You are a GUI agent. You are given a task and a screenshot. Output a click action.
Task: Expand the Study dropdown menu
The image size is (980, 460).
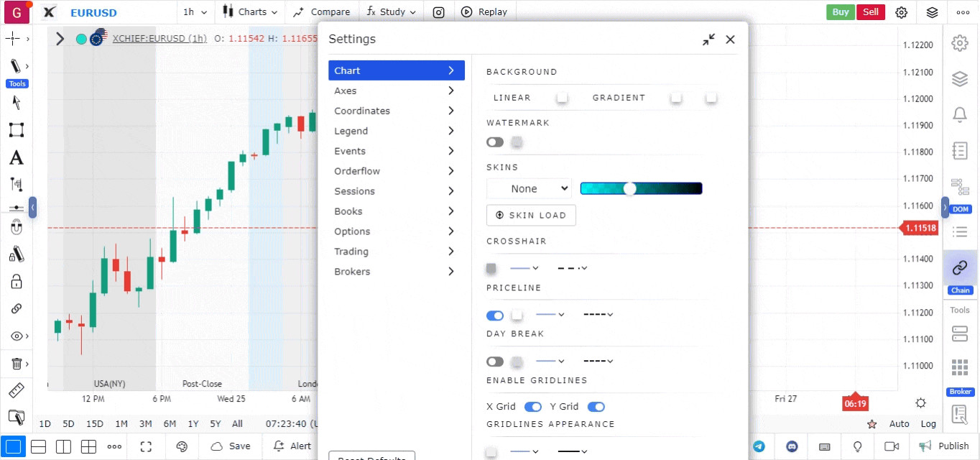[x=391, y=11]
